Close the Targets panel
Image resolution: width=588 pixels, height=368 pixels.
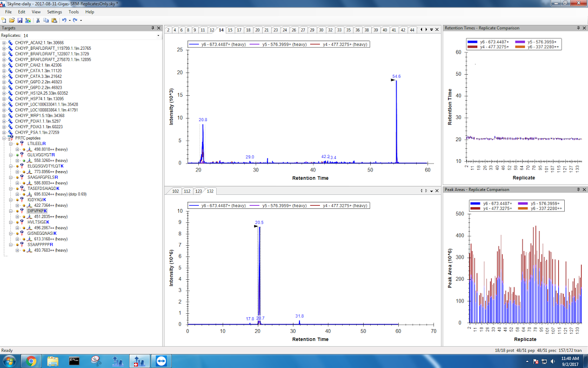(x=159, y=28)
